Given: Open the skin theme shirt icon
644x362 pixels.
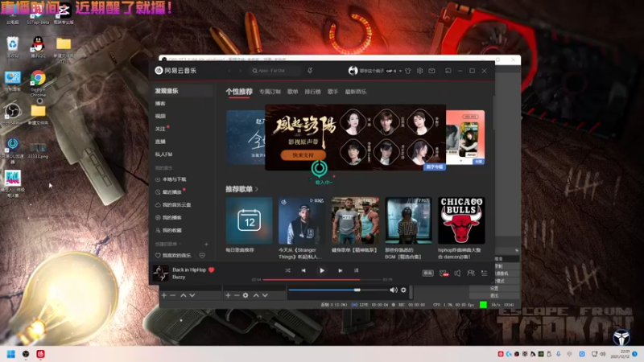Looking at the screenshot, I should coord(408,71).
